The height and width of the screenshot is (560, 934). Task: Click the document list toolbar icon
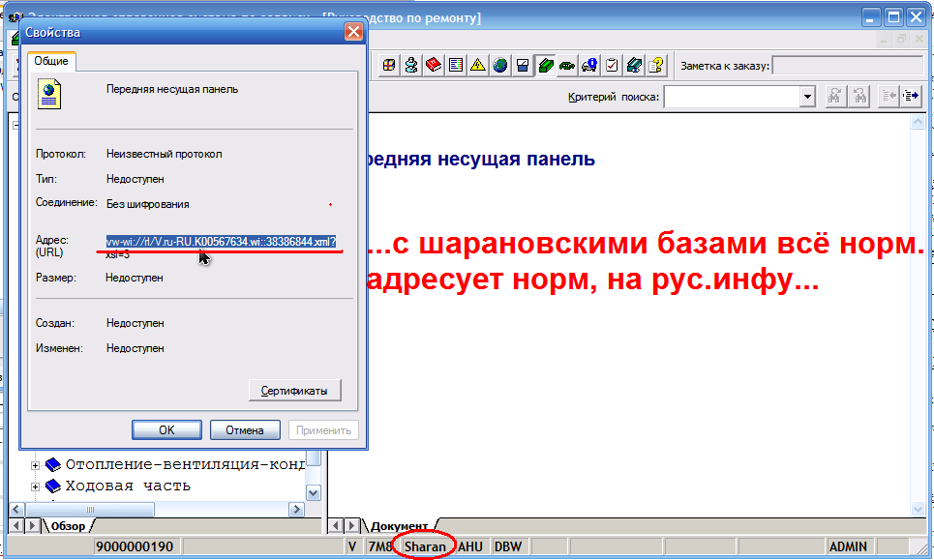(456, 66)
